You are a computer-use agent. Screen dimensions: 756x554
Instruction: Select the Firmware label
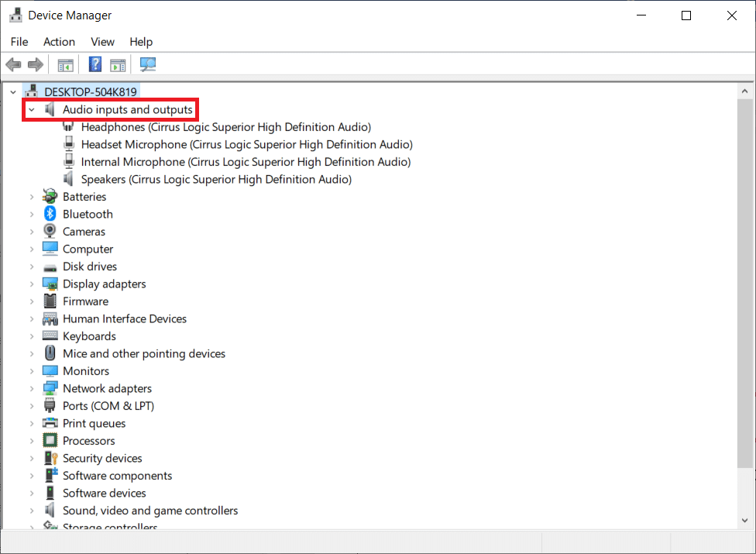click(x=85, y=301)
